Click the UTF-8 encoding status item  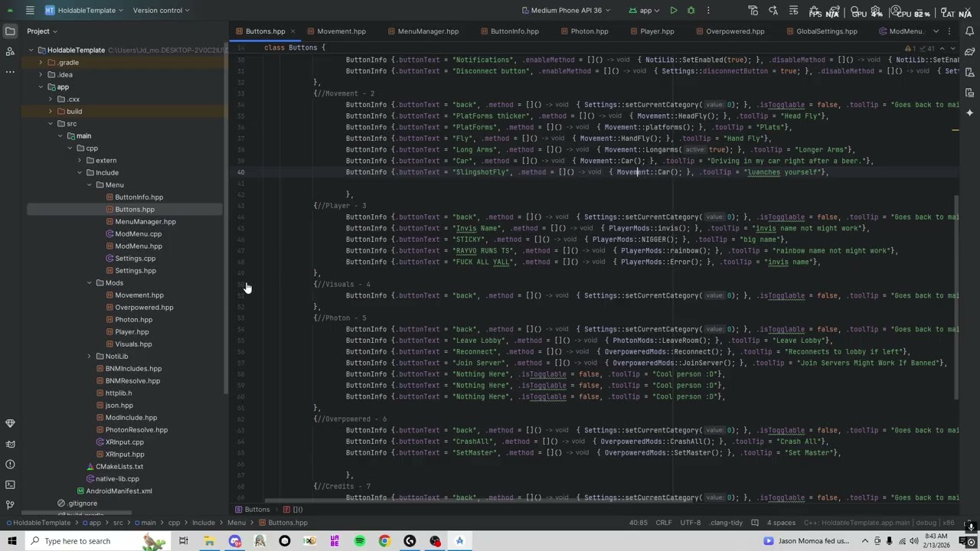pos(691,523)
